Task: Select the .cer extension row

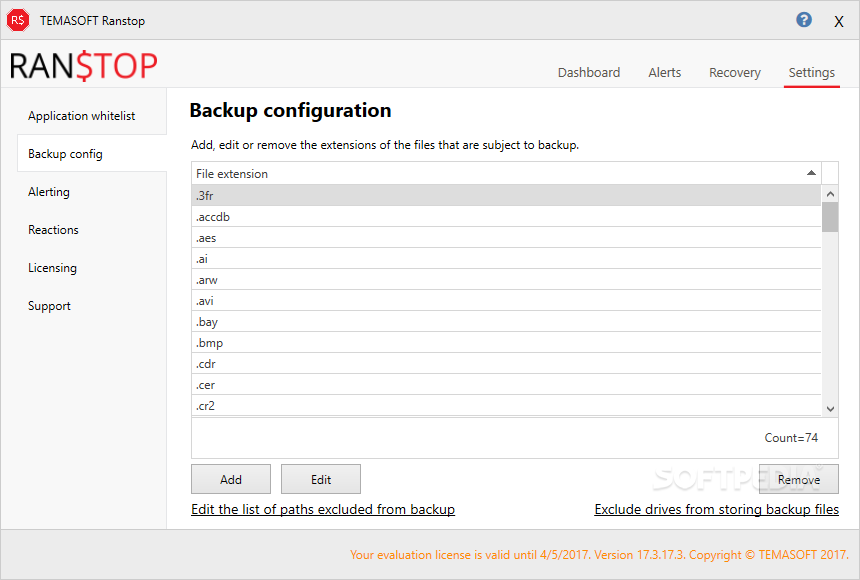Action: [506, 385]
